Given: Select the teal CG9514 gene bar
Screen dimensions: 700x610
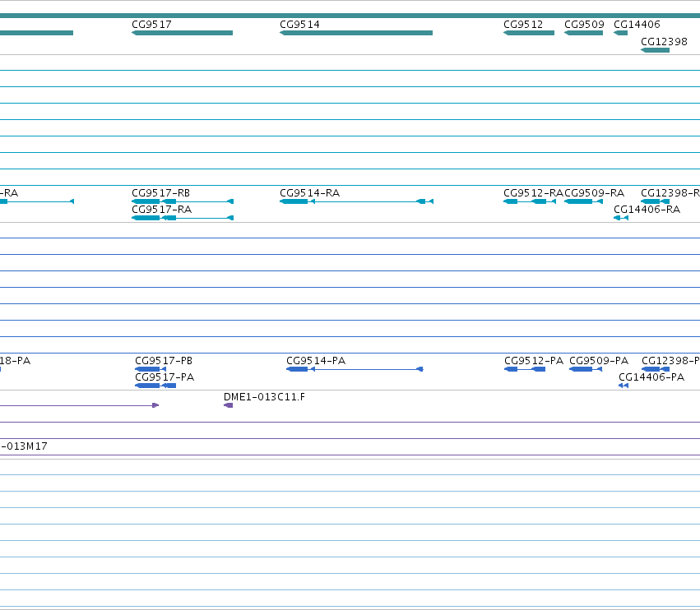Looking at the screenshot, I should point(356,33).
